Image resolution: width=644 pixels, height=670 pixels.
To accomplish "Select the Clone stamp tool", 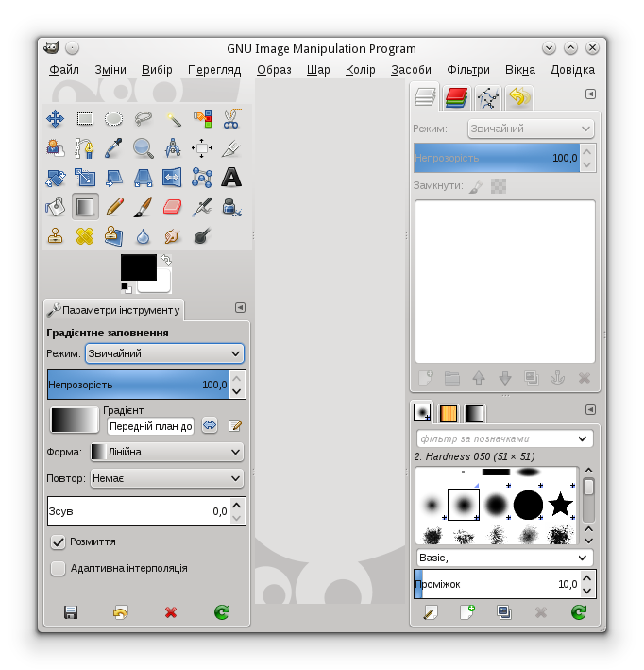I will pos(56,236).
